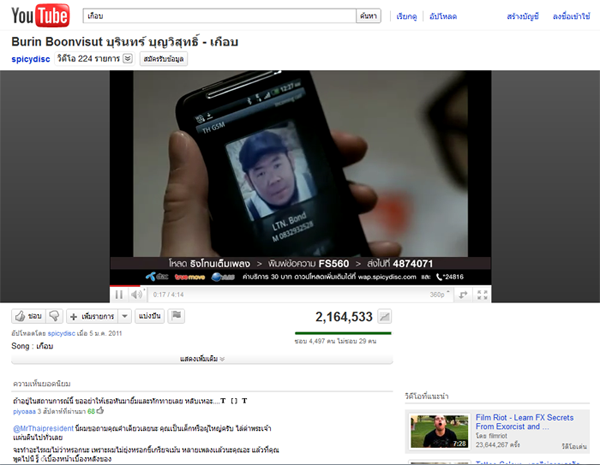The image size is (600, 465).
Task: Open the Film Riot video thumbnail
Action: coord(439,431)
